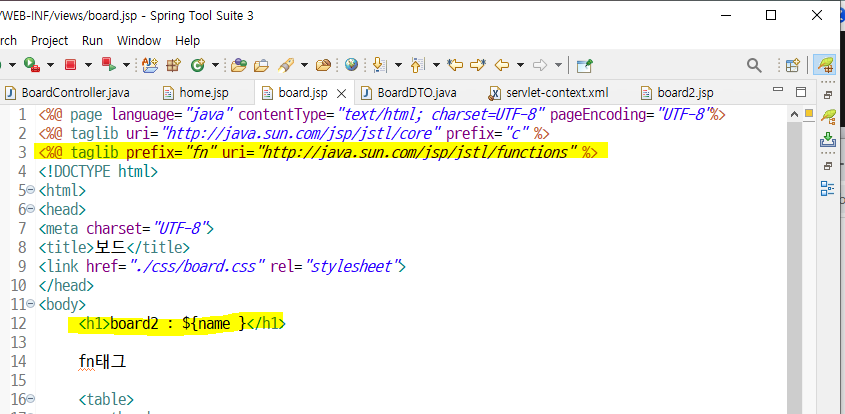The width and height of the screenshot is (845, 414).
Task: Collapse the table tag fold on line 16
Action: [x=30, y=399]
